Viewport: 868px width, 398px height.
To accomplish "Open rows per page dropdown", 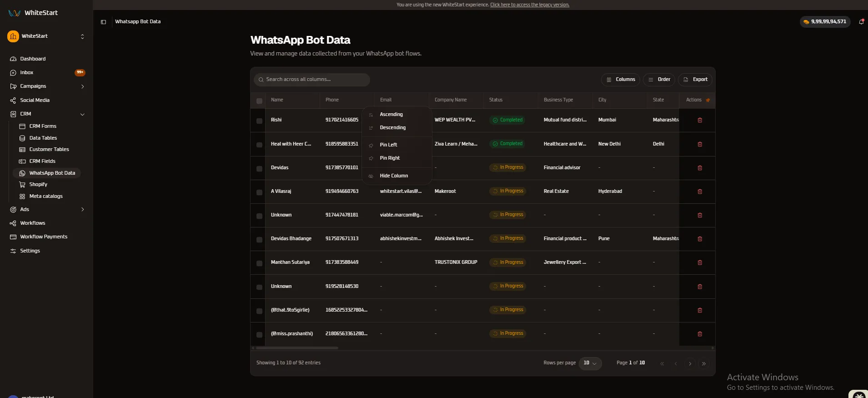I will [590, 363].
